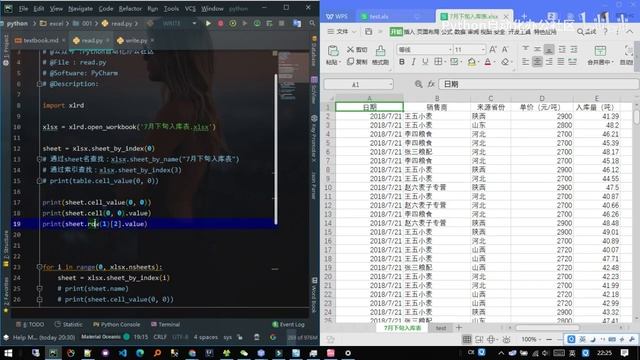Select the test sheet tab
Screen dimensions: 640x360
tap(440, 328)
